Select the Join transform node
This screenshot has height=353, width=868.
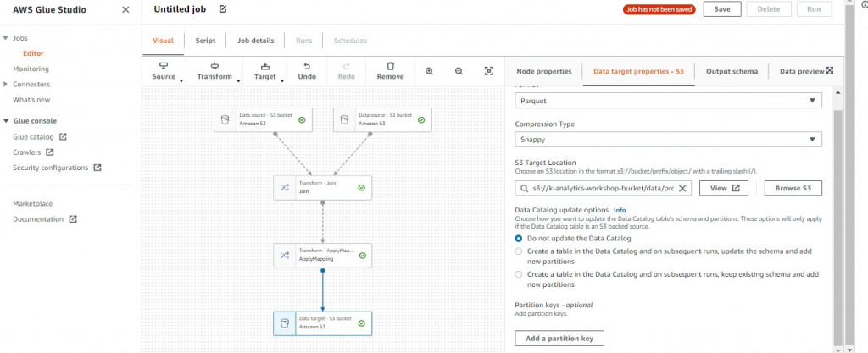pyautogui.click(x=323, y=188)
